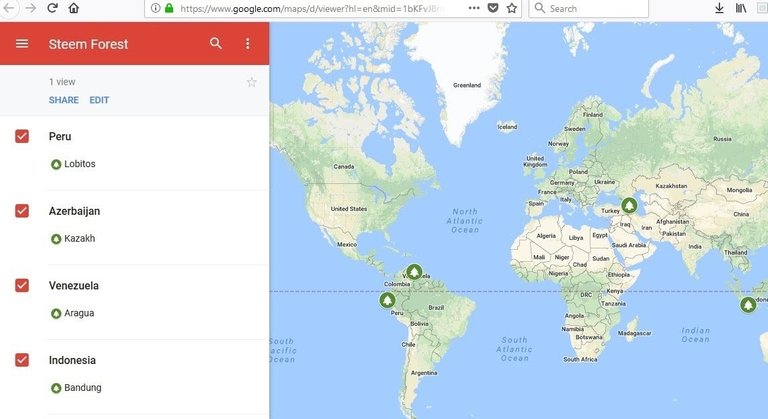Select the Bandung place entry
768x419 pixels.
[x=76, y=388]
